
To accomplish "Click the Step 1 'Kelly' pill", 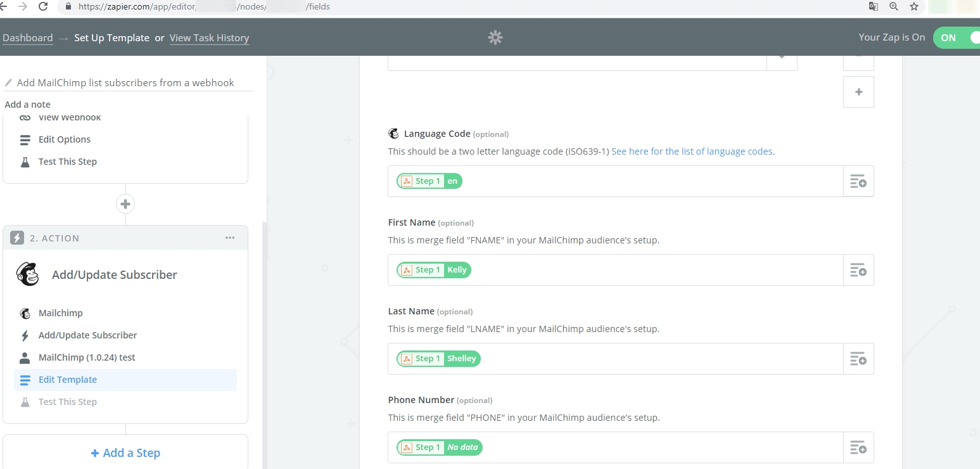I will tap(434, 270).
